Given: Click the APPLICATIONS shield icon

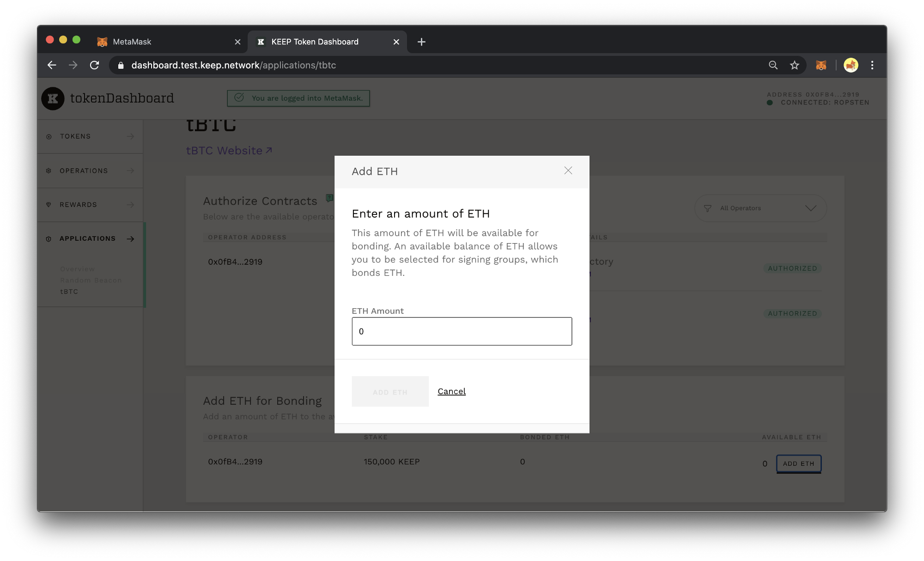Looking at the screenshot, I should click(49, 239).
